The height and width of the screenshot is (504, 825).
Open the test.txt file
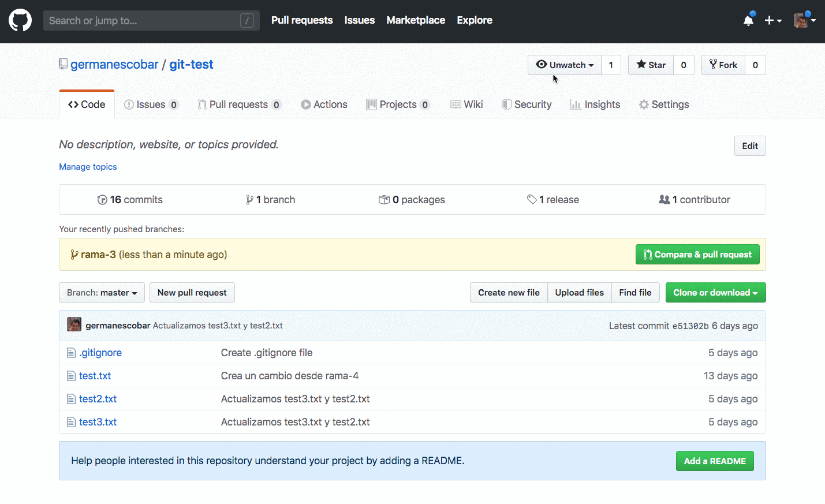[95, 376]
